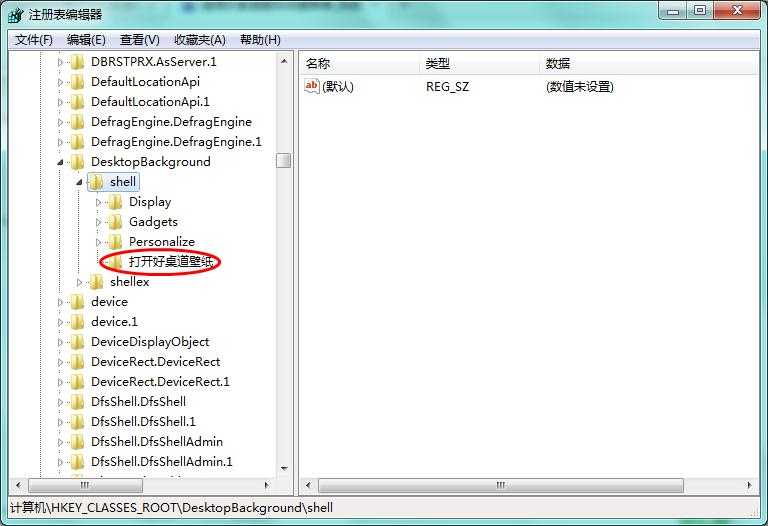Collapse the shell subkey node
Viewport: 768px width, 526px height.
(79, 182)
